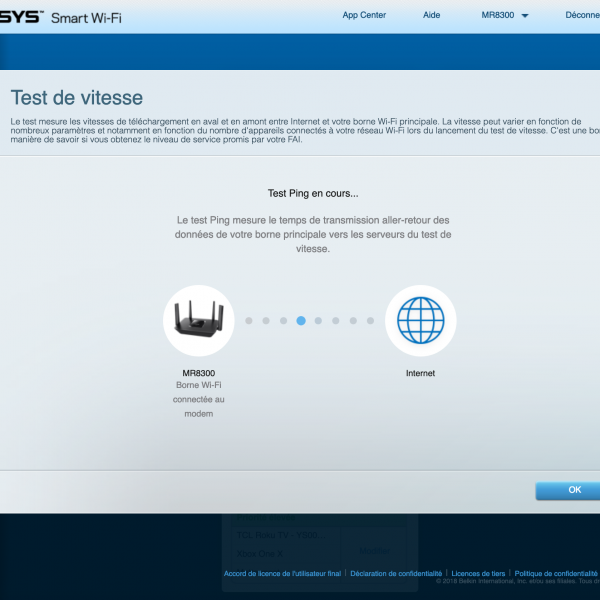600x600 pixels.
Task: Open Accord de licence de l'utilisateur final
Action: (282, 574)
